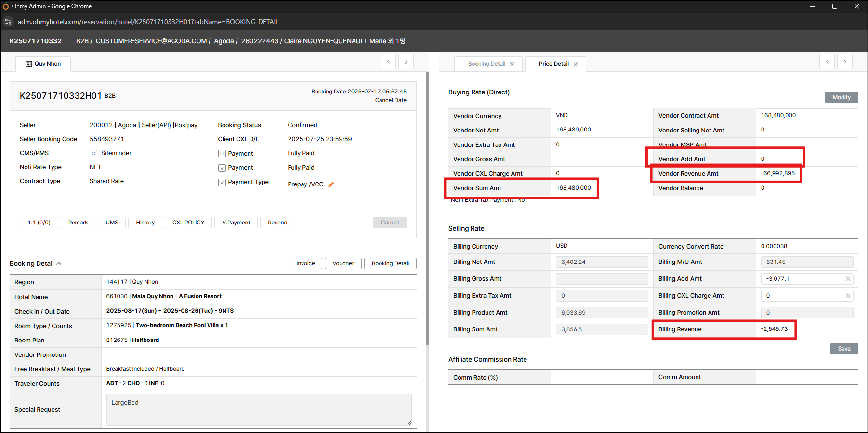Clear the Billing CXL Charge Amt X icon
This screenshot has height=433, width=868.
click(x=848, y=296)
